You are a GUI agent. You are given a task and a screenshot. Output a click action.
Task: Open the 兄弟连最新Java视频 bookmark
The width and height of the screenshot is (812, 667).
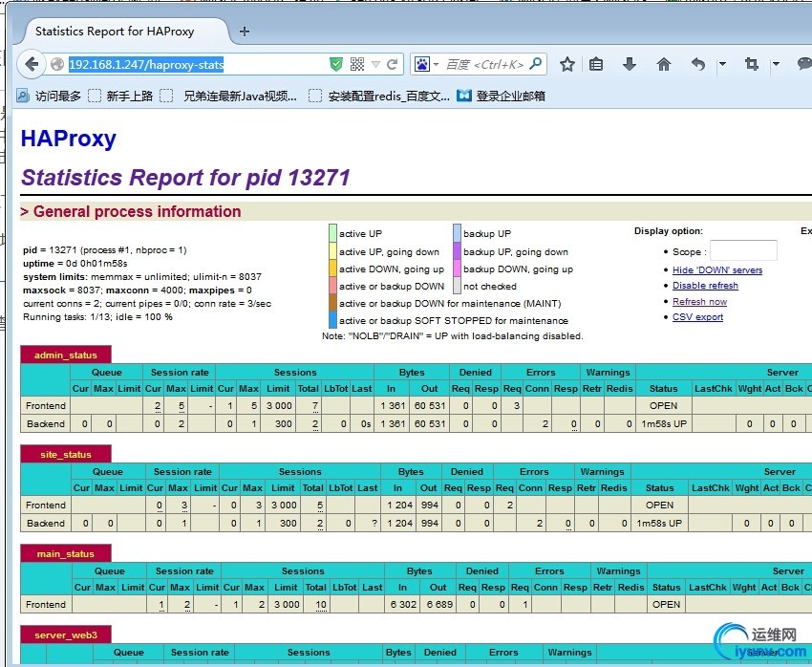(x=228, y=96)
